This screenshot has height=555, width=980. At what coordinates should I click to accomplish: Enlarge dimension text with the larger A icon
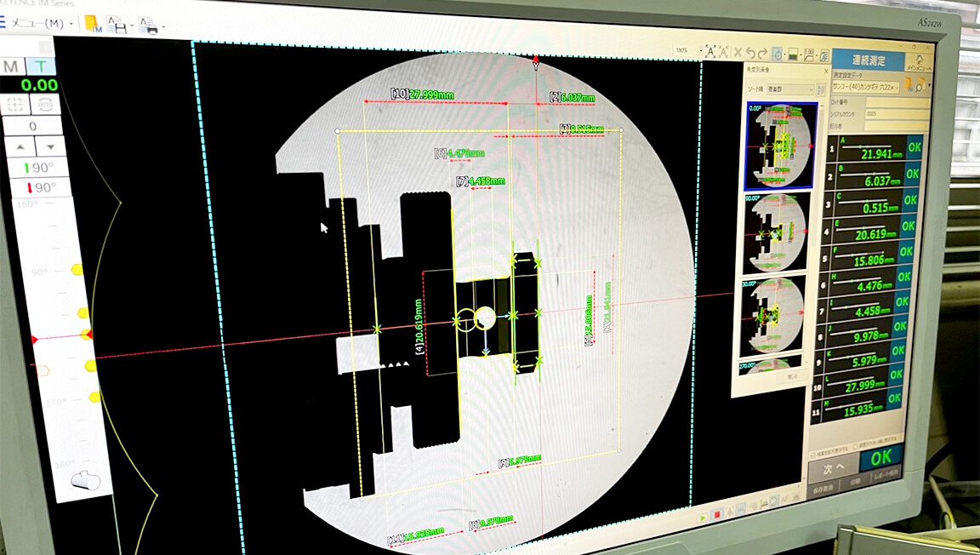[710, 51]
